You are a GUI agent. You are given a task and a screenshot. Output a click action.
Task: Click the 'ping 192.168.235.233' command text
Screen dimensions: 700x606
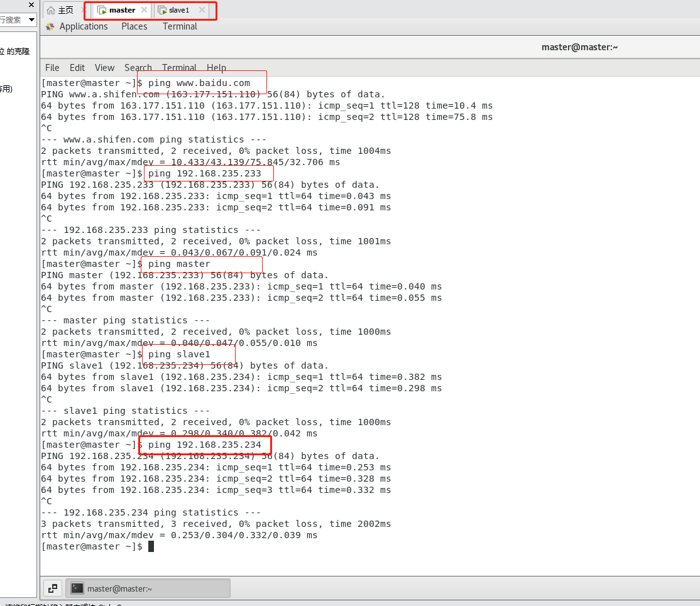(204, 173)
